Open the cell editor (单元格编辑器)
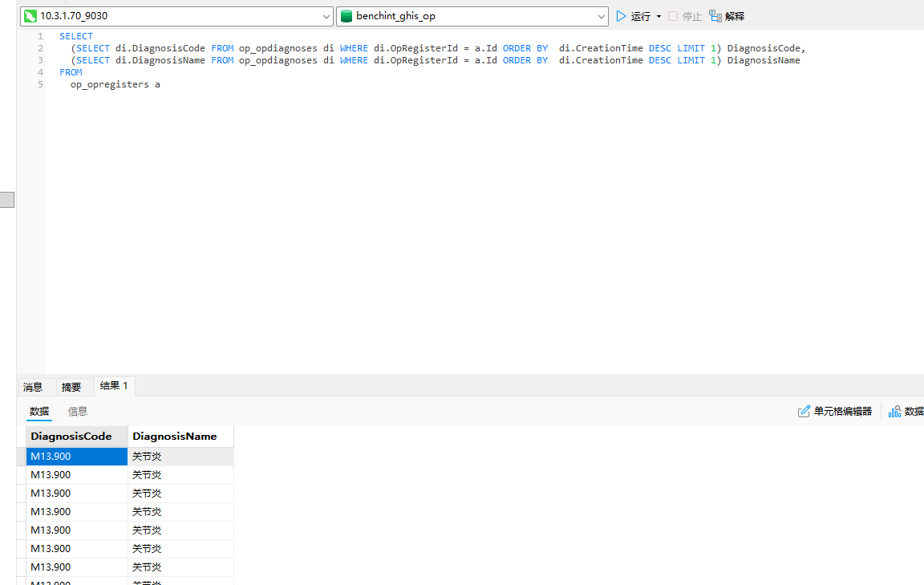924x585 pixels. [834, 411]
